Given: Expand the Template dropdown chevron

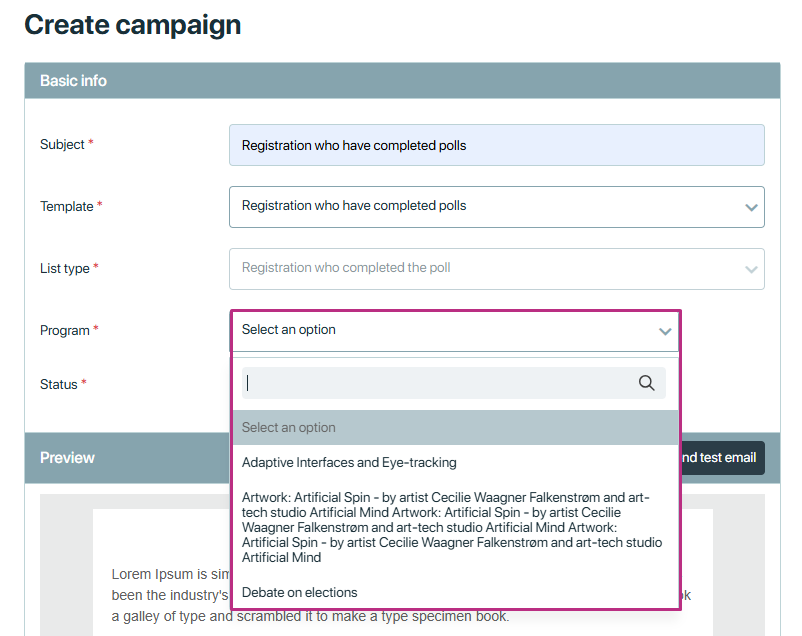Looking at the screenshot, I should pyautogui.click(x=751, y=207).
